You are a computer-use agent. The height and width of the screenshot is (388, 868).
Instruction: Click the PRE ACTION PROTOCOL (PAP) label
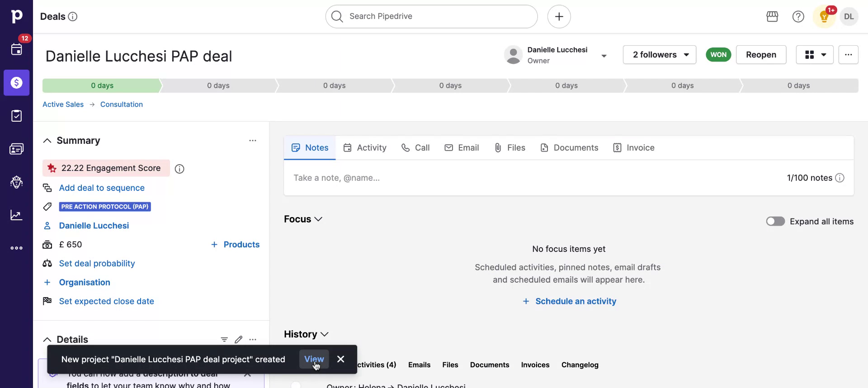point(105,207)
